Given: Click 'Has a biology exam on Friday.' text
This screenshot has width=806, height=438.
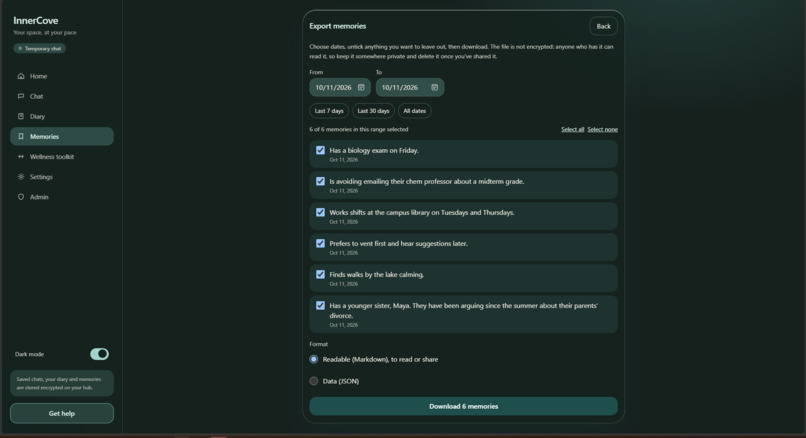Looking at the screenshot, I should [x=374, y=151].
